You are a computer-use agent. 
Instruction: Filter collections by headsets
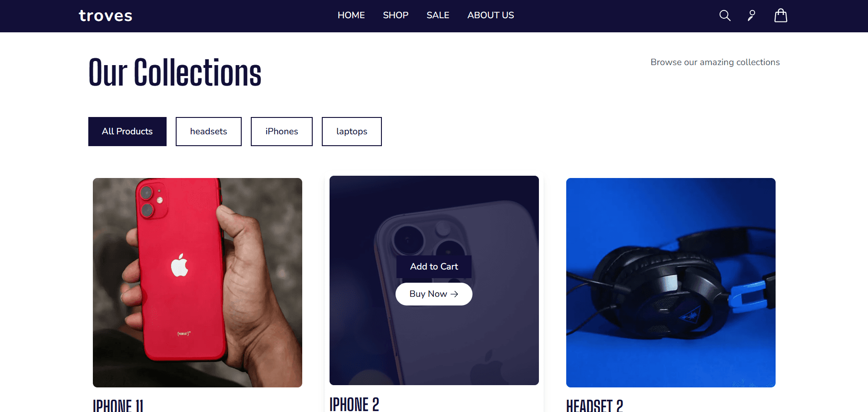208,132
